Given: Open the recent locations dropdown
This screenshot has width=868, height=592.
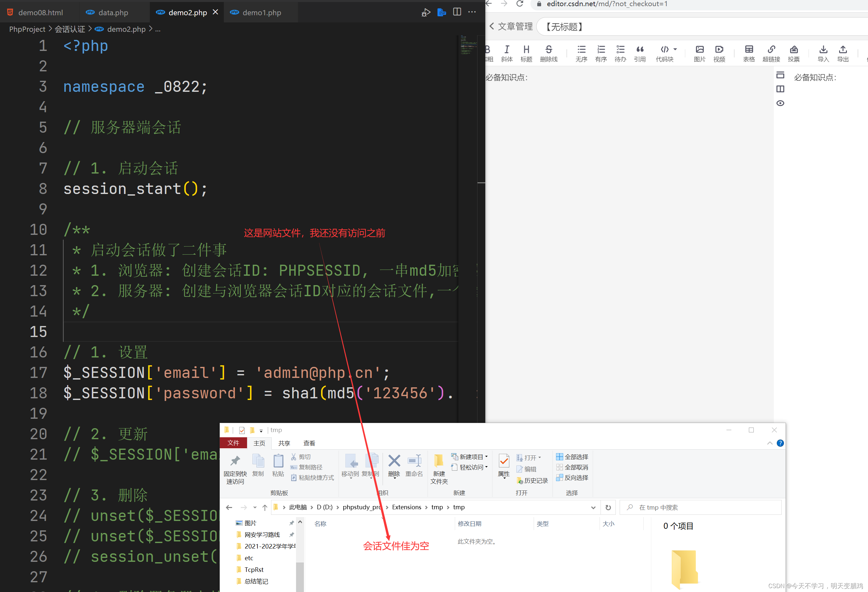Looking at the screenshot, I should 255,507.
